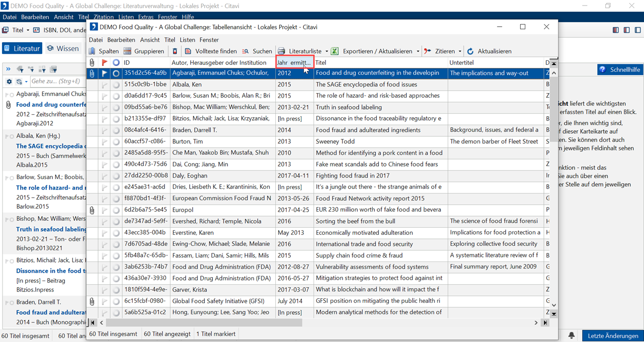Click the Schnellhilfe button

click(620, 70)
